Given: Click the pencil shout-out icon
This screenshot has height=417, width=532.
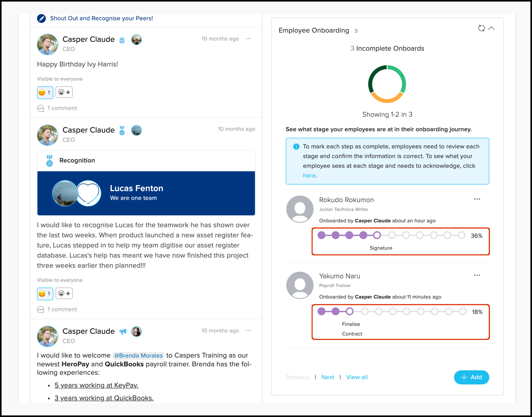Looking at the screenshot, I should [41, 18].
